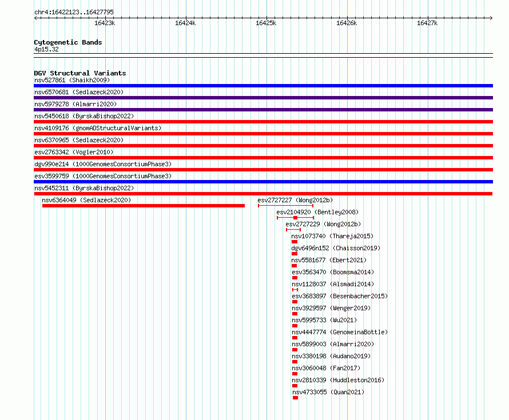The image size is (509, 420).
Task: Click the ruler's right arrowhead
Action: 491,18
